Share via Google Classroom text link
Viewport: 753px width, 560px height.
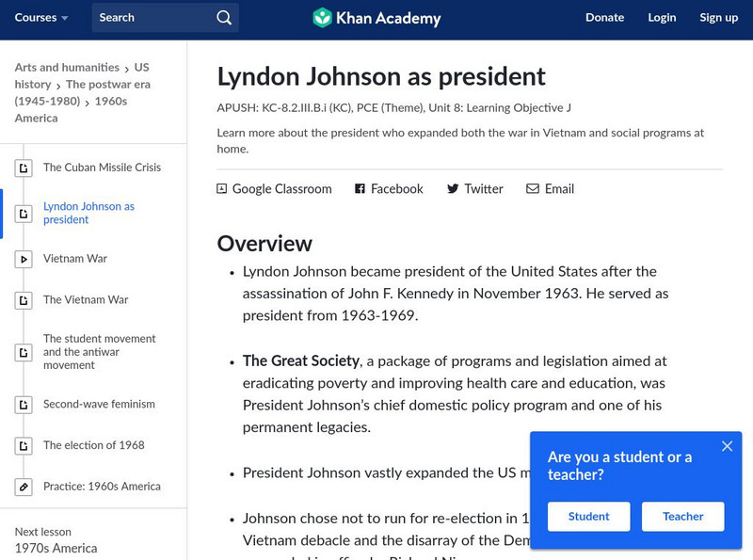tap(281, 189)
